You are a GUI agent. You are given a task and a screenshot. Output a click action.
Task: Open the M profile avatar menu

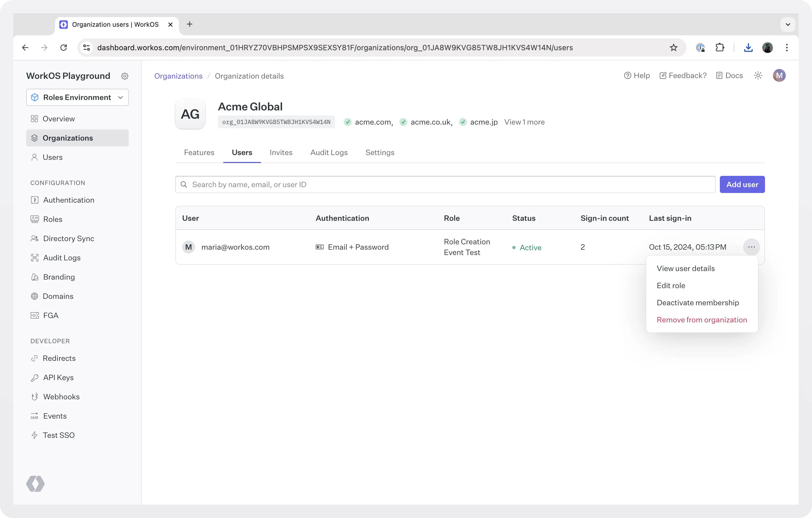pos(779,76)
